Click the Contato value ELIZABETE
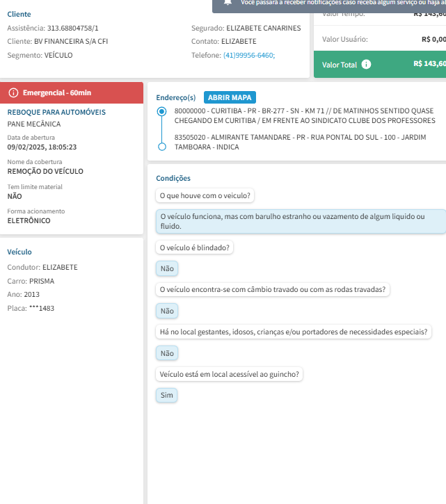This screenshot has width=446, height=504. coord(239,42)
